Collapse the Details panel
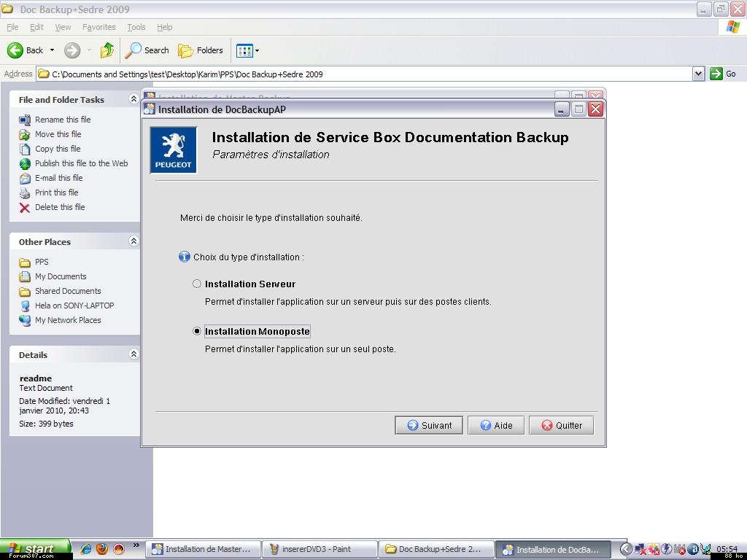747x560 pixels. click(x=134, y=354)
